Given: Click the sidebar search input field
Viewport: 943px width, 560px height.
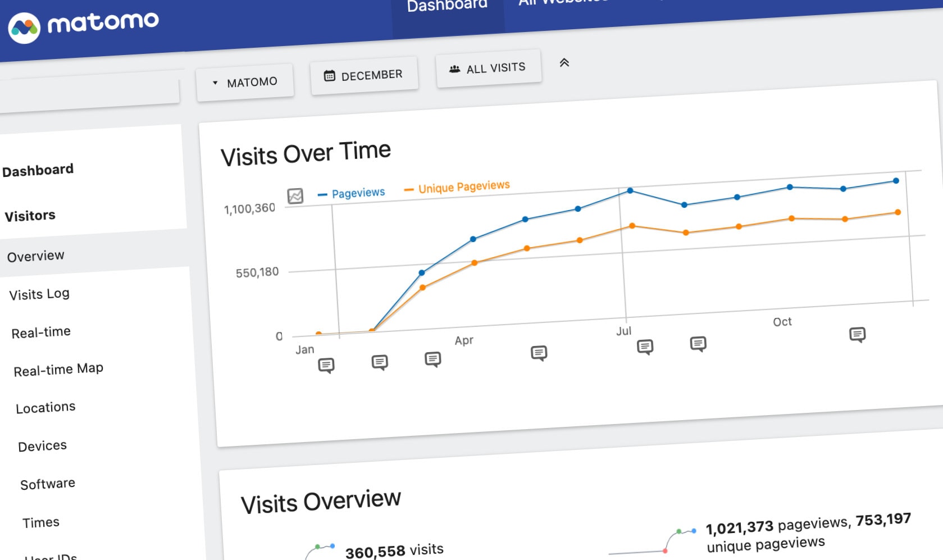Looking at the screenshot, I should (90, 93).
